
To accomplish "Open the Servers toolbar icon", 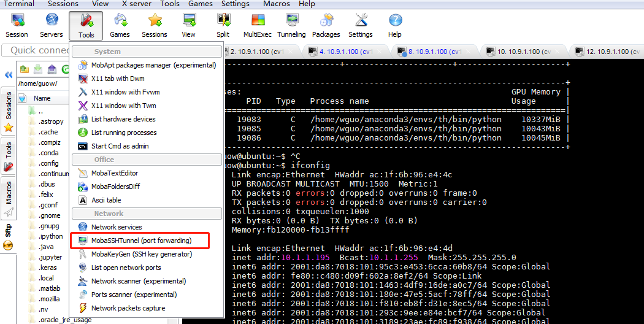I will (52, 25).
